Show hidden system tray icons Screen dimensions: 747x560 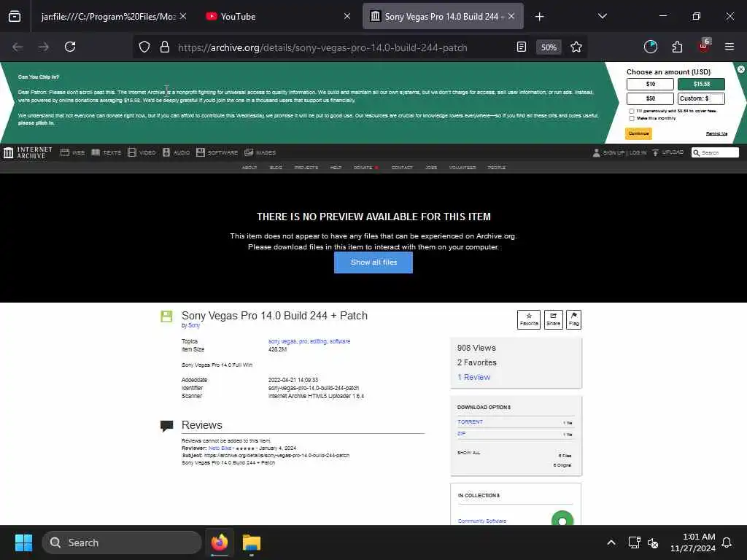click(611, 542)
